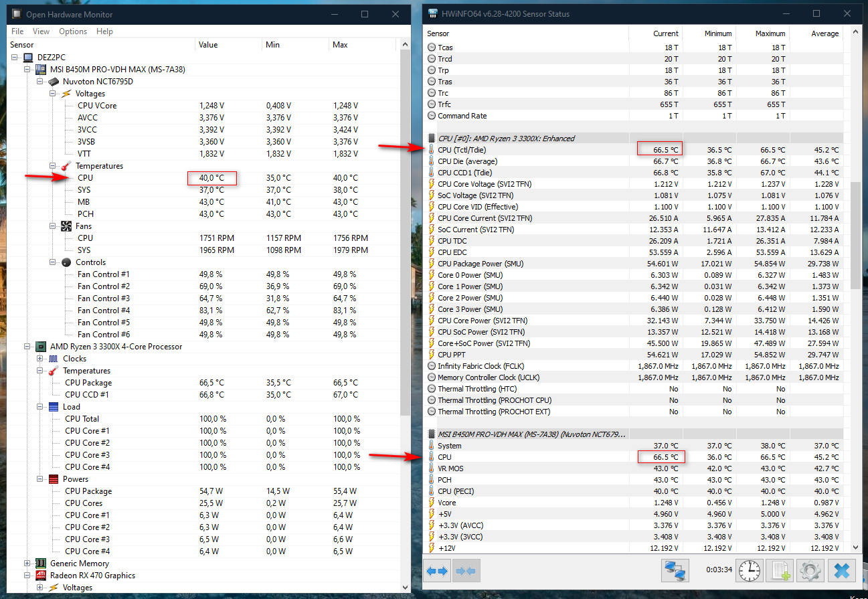
Task: Click the Clocks node icon
Action: [x=54, y=359]
